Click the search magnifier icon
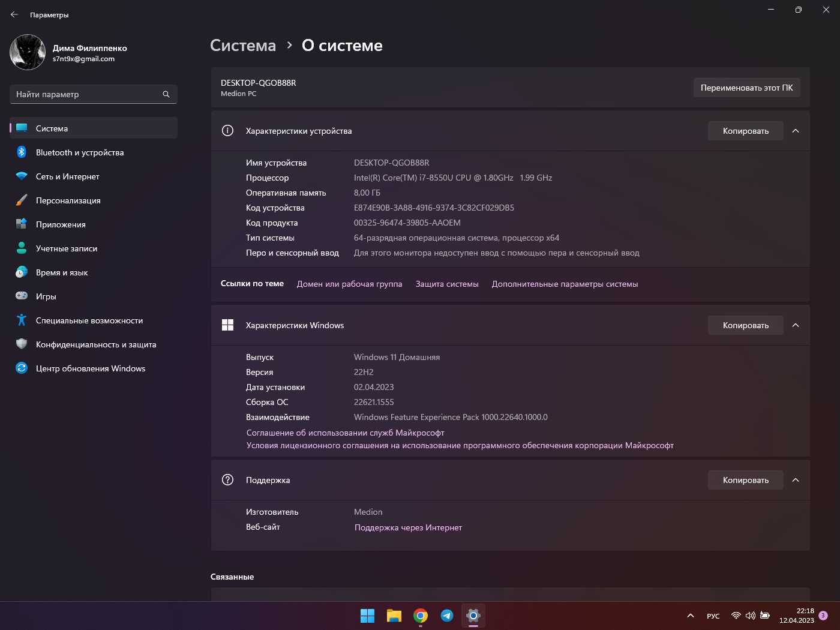Viewport: 840px width, 630px height. pyautogui.click(x=166, y=94)
